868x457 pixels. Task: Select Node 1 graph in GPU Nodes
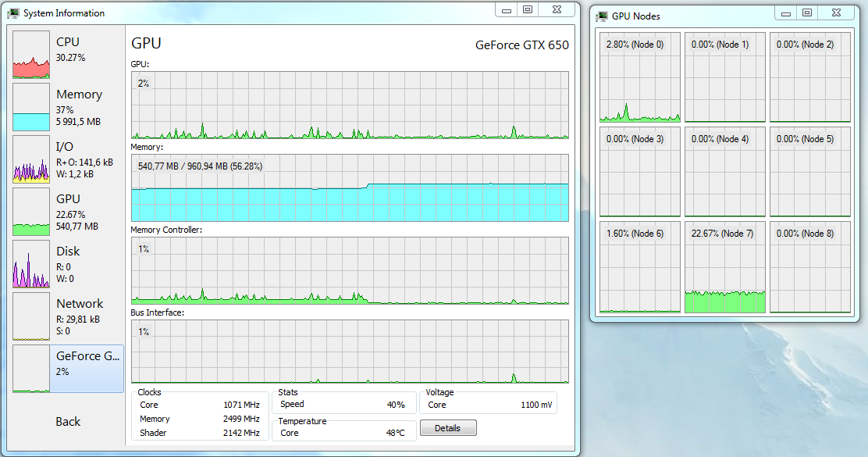[724, 77]
